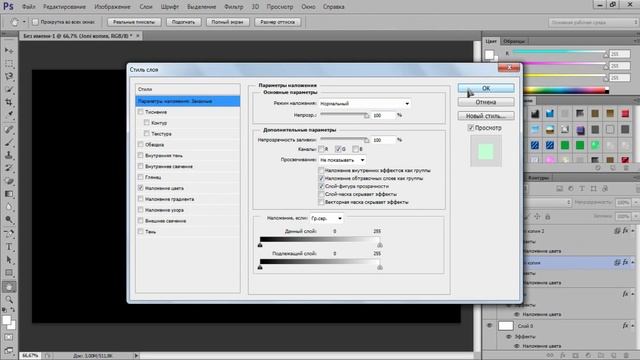Collapse effects arrow on Слой 0 layer
Image resolution: width=640 pixels, height=360 pixels.
pyautogui.click(x=633, y=326)
